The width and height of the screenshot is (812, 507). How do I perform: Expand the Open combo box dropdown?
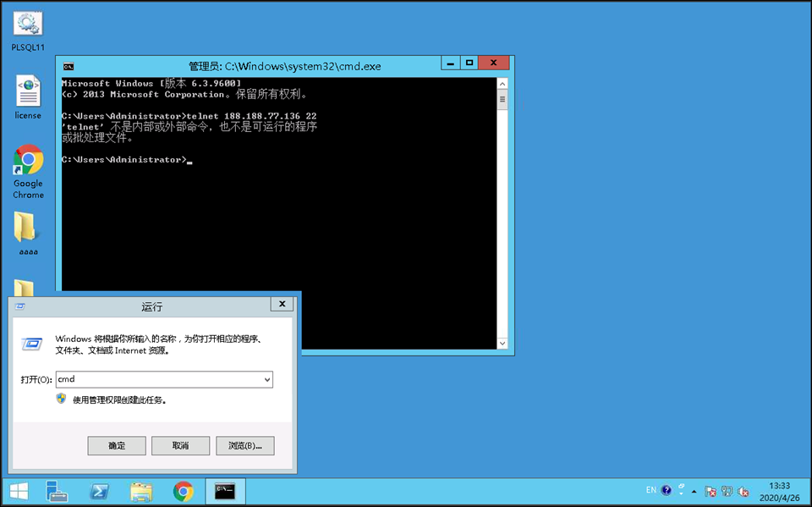(x=267, y=380)
